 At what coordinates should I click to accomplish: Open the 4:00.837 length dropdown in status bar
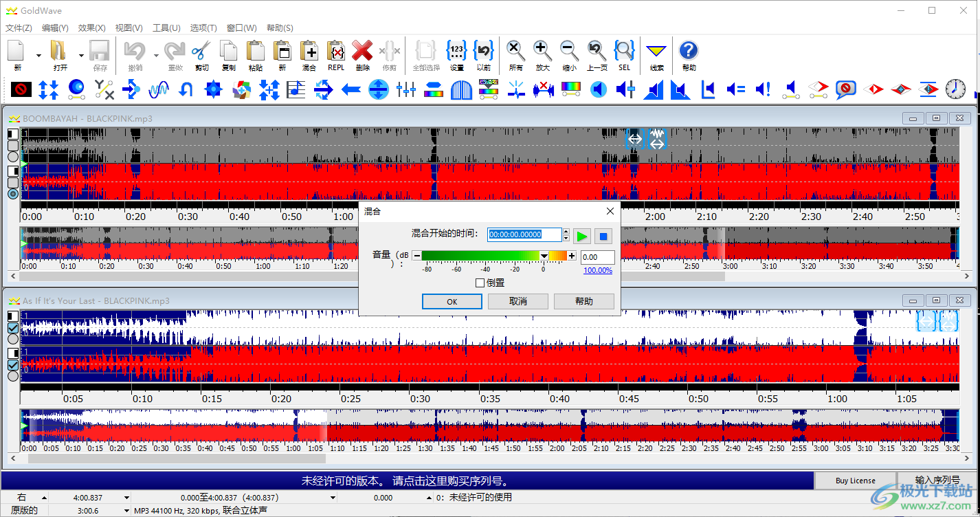point(126,498)
